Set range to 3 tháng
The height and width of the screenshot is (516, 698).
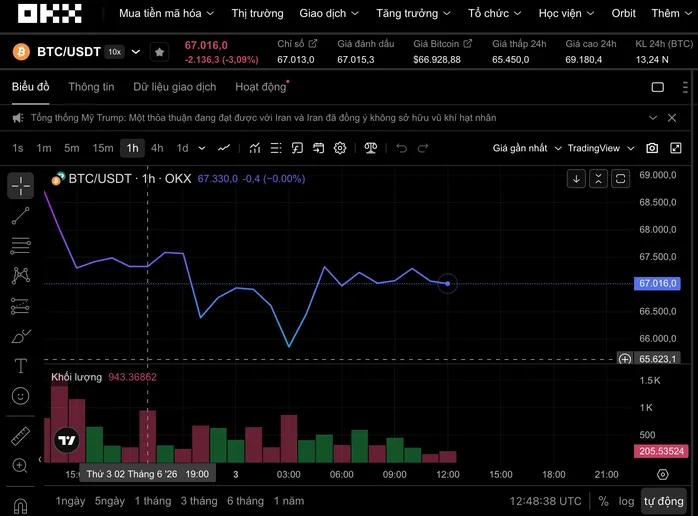[199, 501]
